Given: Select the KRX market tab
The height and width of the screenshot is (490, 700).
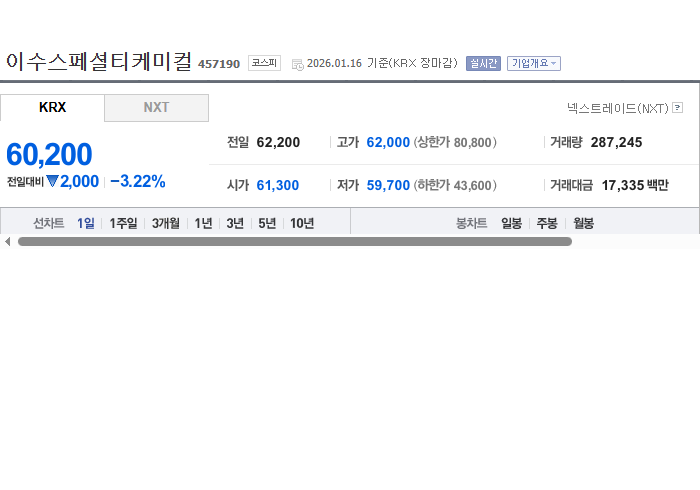Looking at the screenshot, I should (x=52, y=108).
